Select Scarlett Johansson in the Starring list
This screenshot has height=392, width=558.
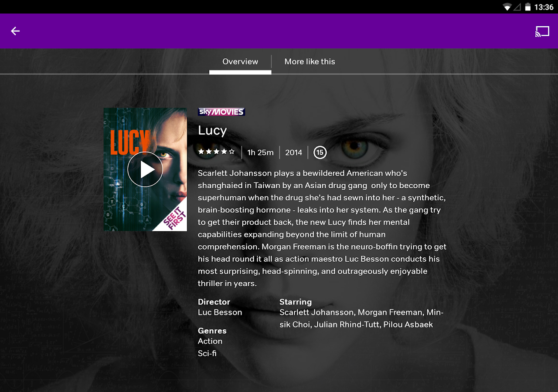click(316, 312)
